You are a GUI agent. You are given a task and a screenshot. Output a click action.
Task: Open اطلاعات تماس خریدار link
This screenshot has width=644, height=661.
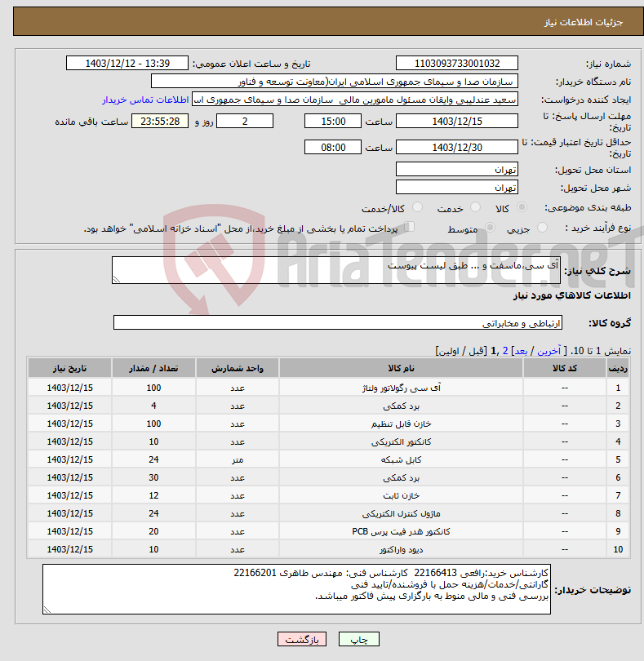point(145,100)
